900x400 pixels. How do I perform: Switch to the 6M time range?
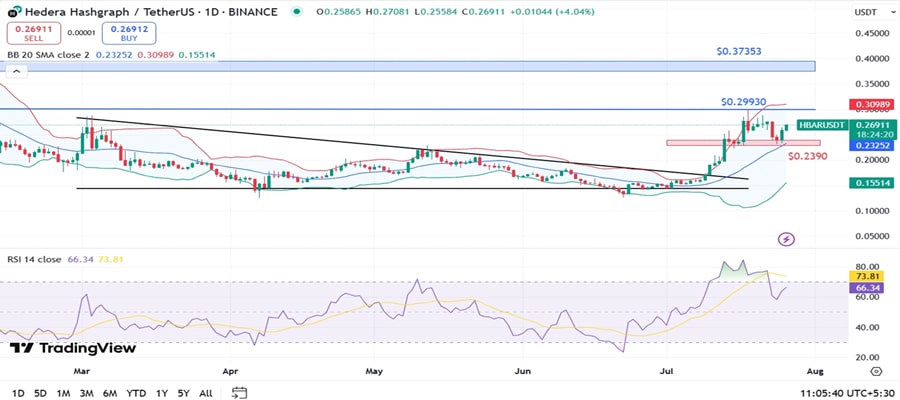coord(110,393)
